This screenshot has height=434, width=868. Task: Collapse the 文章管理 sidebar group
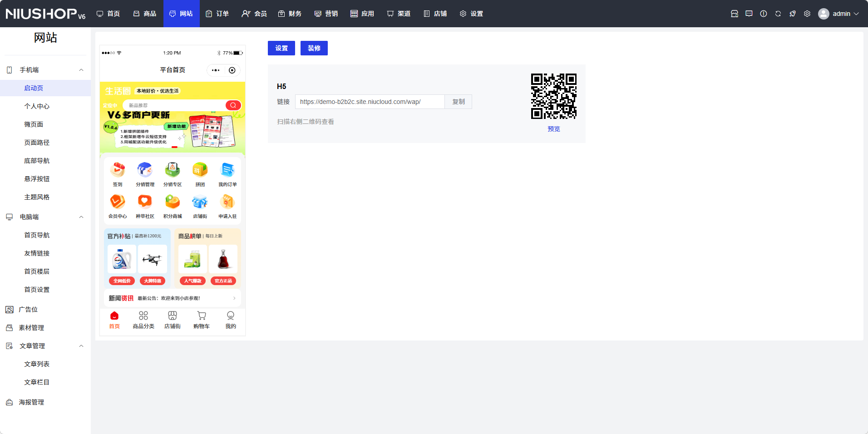coord(81,346)
